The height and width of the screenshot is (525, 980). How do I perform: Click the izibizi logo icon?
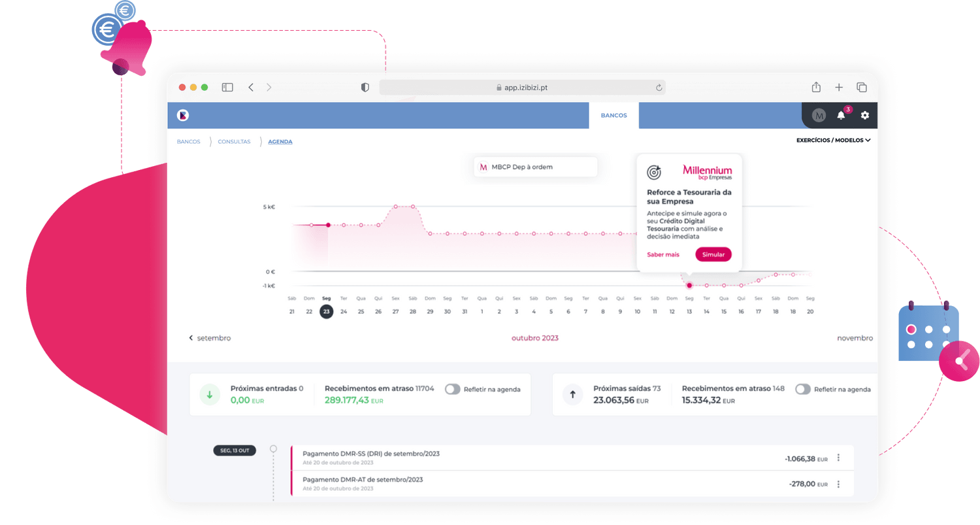[183, 116]
